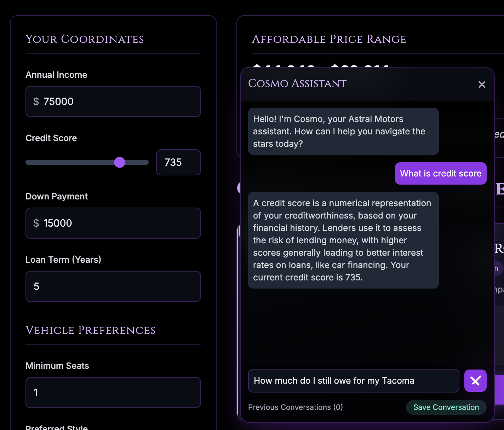Click the credit score explanation reply bubble
504x430 pixels.
pyautogui.click(x=343, y=240)
